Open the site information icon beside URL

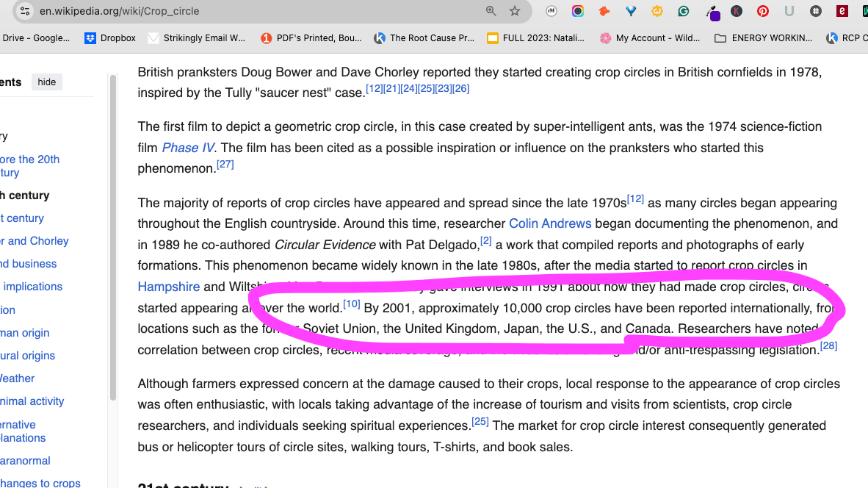pyautogui.click(x=24, y=11)
